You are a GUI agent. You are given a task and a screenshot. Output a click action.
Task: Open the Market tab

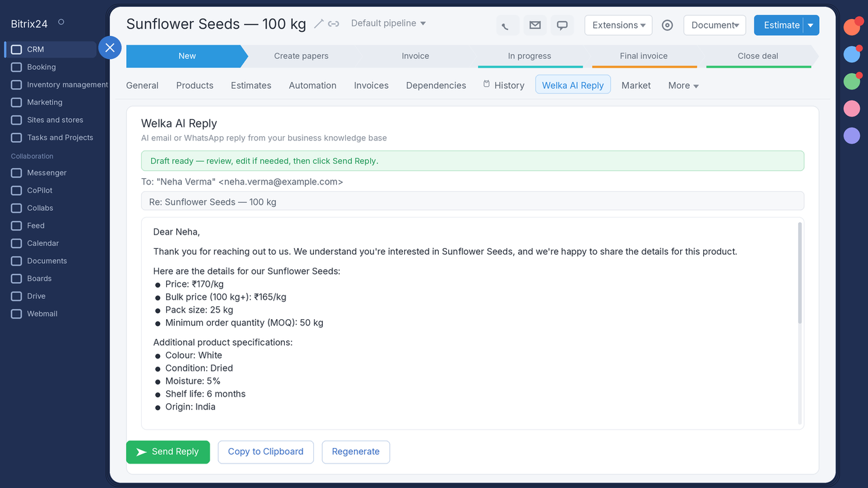tap(636, 85)
